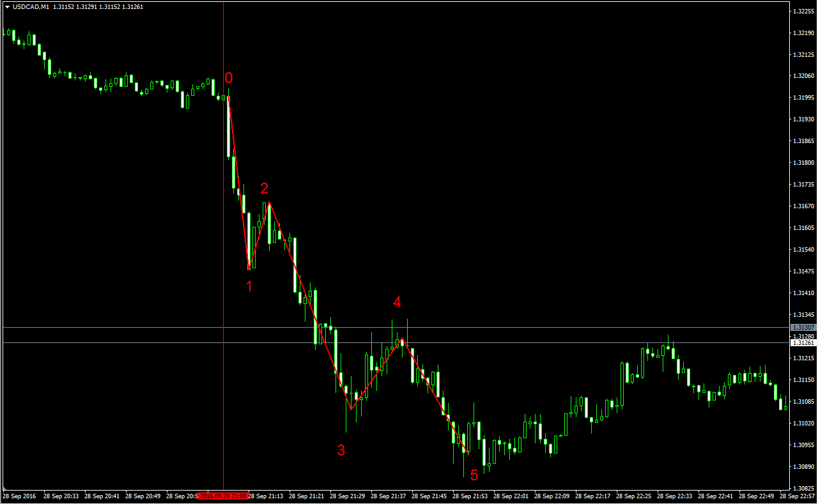
Task: Click time axis label 28 Sep 22:09
Action: click(x=552, y=496)
